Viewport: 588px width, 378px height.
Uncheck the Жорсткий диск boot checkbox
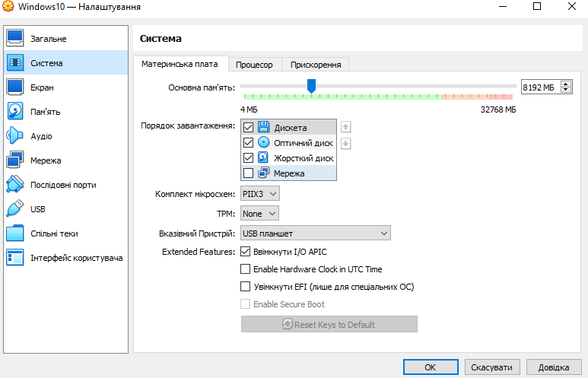[248, 158]
